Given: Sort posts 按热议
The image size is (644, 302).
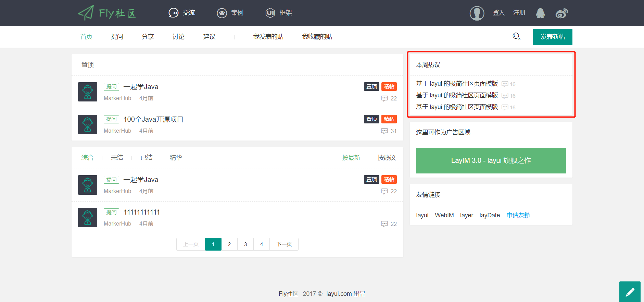Looking at the screenshot, I should click(x=387, y=158).
